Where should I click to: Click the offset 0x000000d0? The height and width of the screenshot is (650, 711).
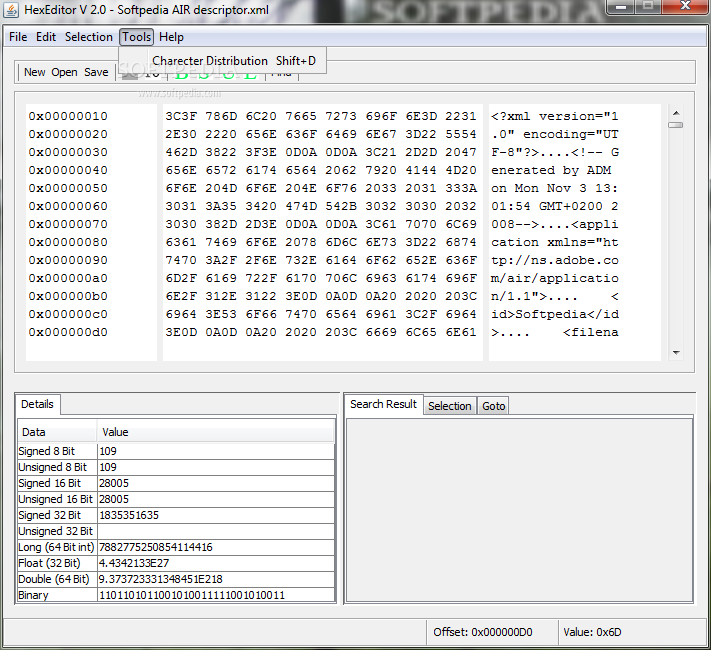click(68, 332)
